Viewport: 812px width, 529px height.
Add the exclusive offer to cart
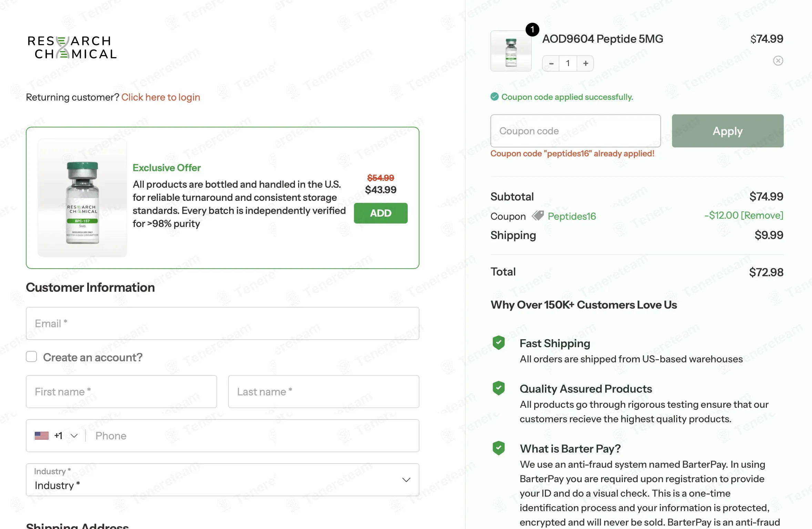pos(381,213)
